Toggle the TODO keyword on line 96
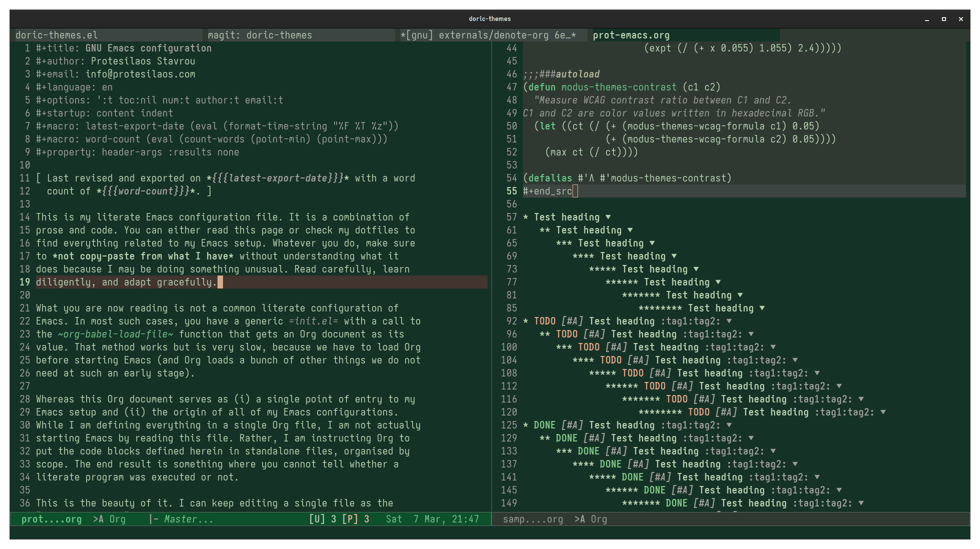Image resolution: width=980 pixels, height=549 pixels. tap(566, 334)
